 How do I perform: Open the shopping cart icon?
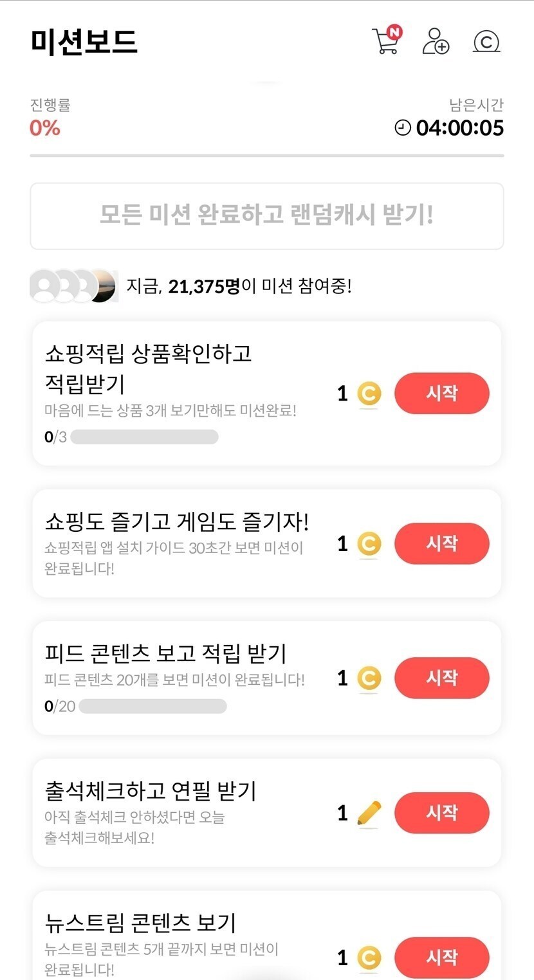click(x=386, y=42)
